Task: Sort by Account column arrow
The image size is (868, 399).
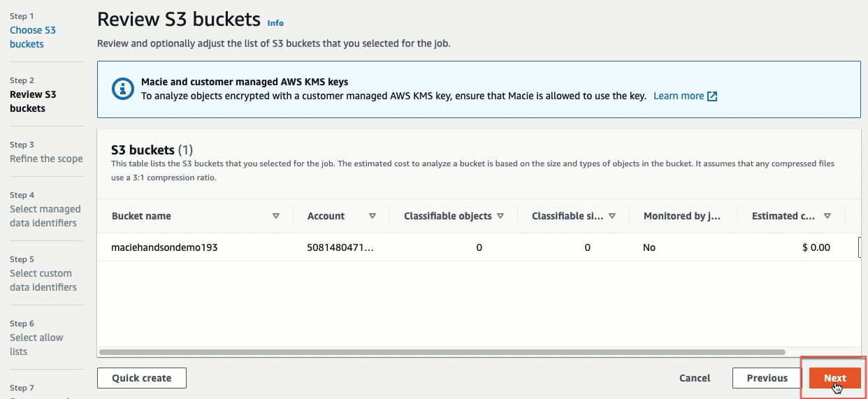Action: [372, 216]
